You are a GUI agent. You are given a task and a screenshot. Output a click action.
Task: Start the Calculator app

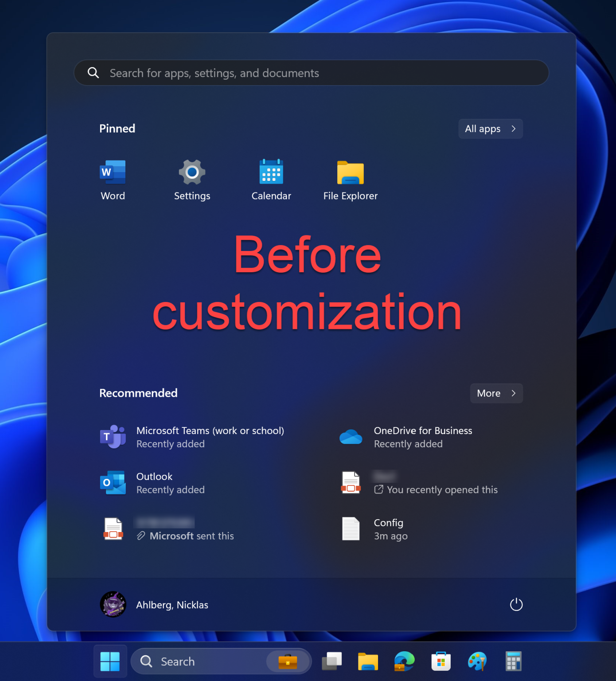513,661
